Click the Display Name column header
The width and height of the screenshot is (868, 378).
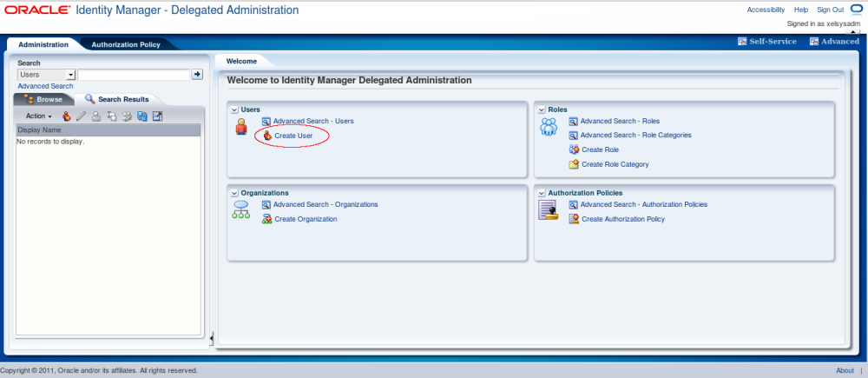pos(108,129)
